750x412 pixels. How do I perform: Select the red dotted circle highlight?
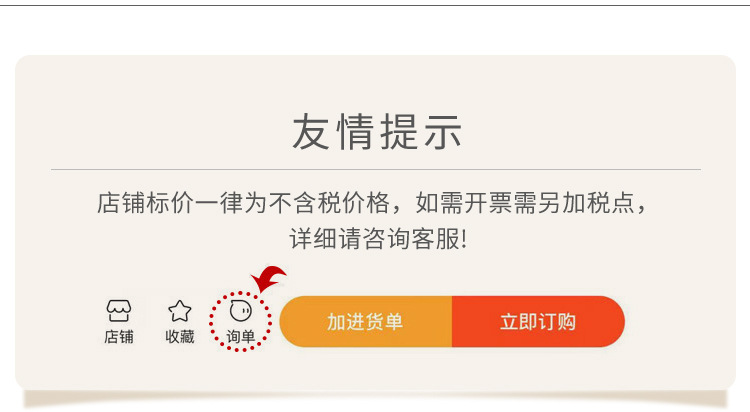tap(240, 322)
